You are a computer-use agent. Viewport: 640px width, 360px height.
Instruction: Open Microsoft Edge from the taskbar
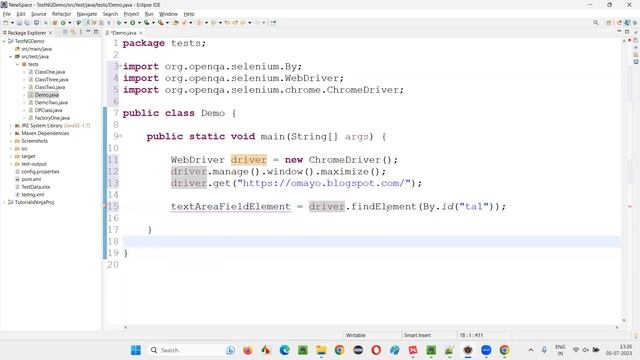(x=284, y=350)
